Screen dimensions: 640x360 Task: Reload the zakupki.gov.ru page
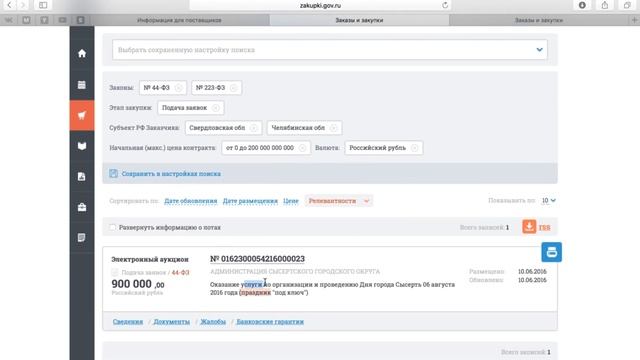[x=445, y=5]
